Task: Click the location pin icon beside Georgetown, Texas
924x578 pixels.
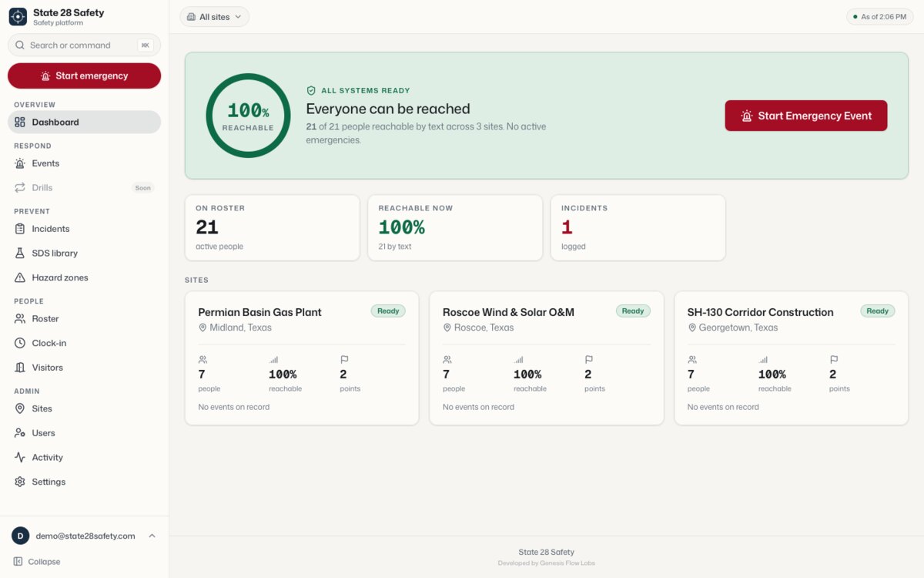Action: 692,328
